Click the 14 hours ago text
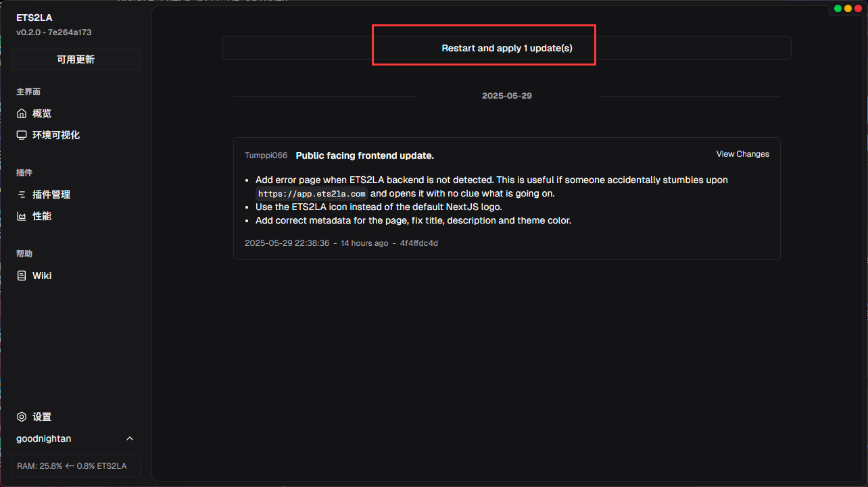 pos(364,243)
